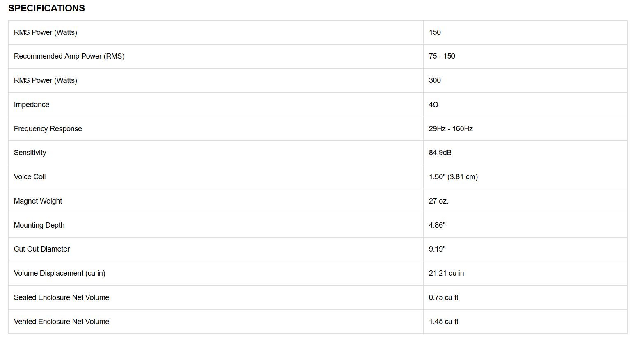Click the 21.21 cu in value
The width and height of the screenshot is (644, 343).
point(446,273)
